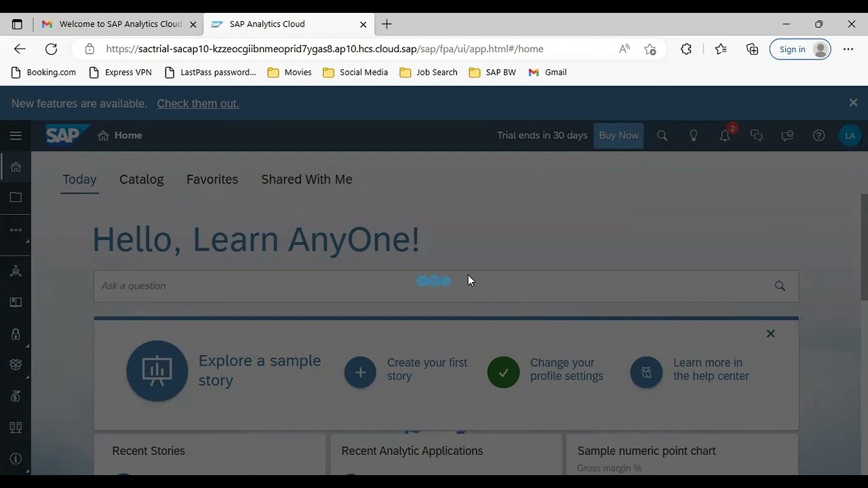Open the Home sidebar icon
Viewport: 868px width, 488px height.
click(x=16, y=167)
